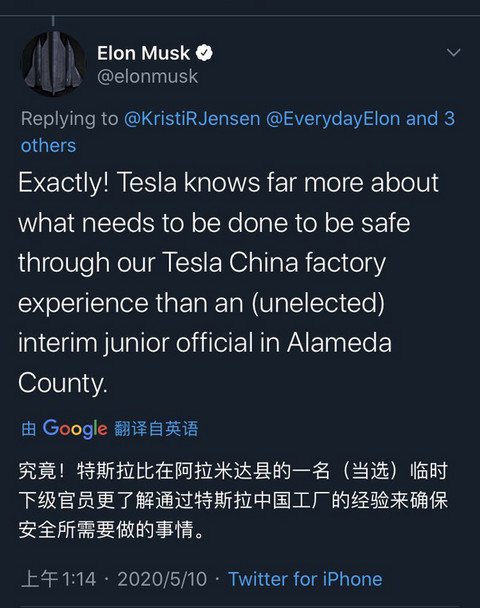Open the @KristiRJensen mention

pos(192,118)
